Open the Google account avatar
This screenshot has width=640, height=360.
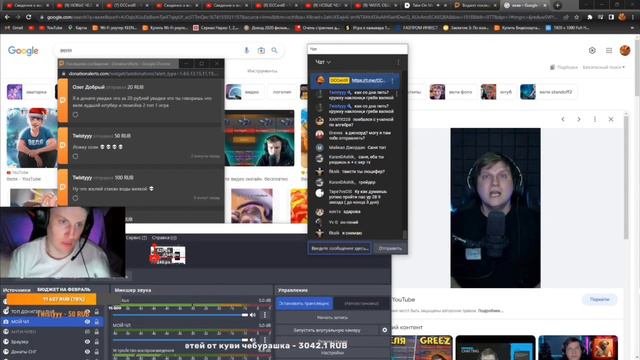click(624, 50)
